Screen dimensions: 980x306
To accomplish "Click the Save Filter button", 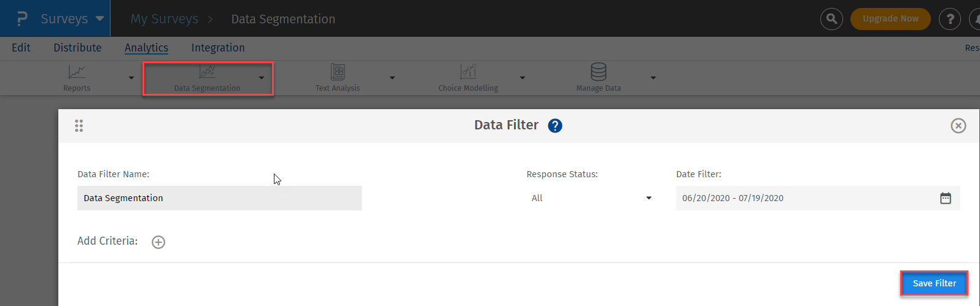I will click(x=934, y=283).
